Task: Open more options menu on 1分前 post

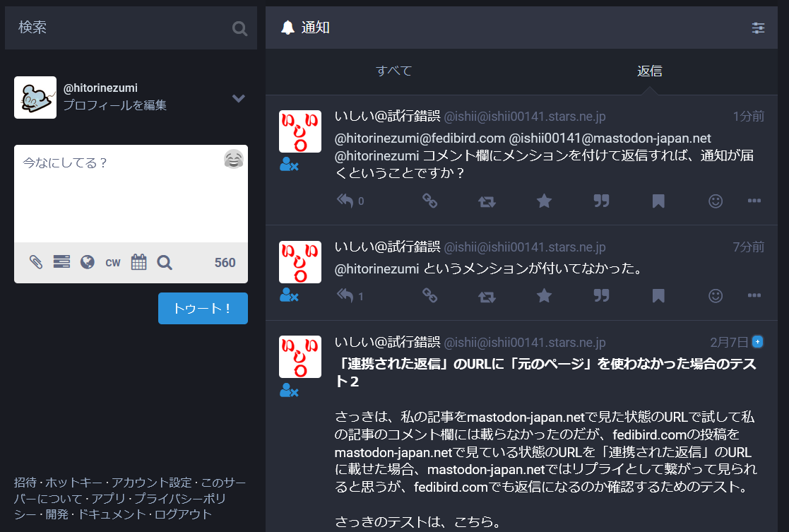Action: (754, 201)
